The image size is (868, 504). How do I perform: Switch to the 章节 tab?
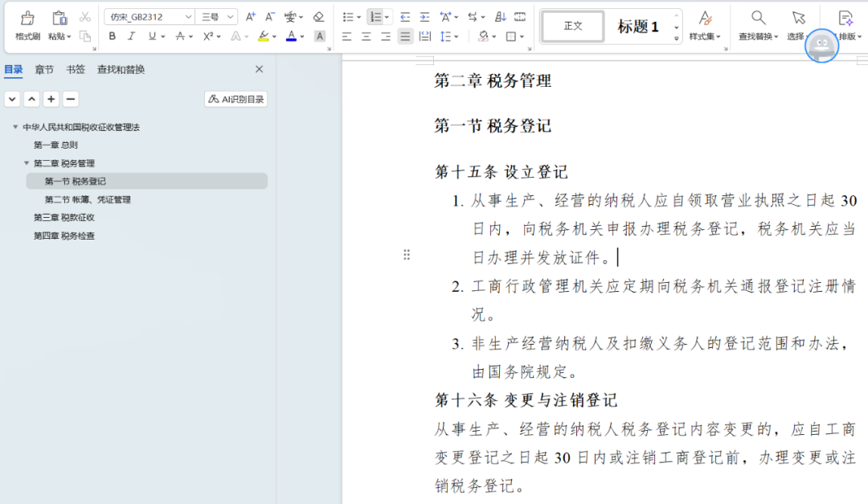coord(44,70)
